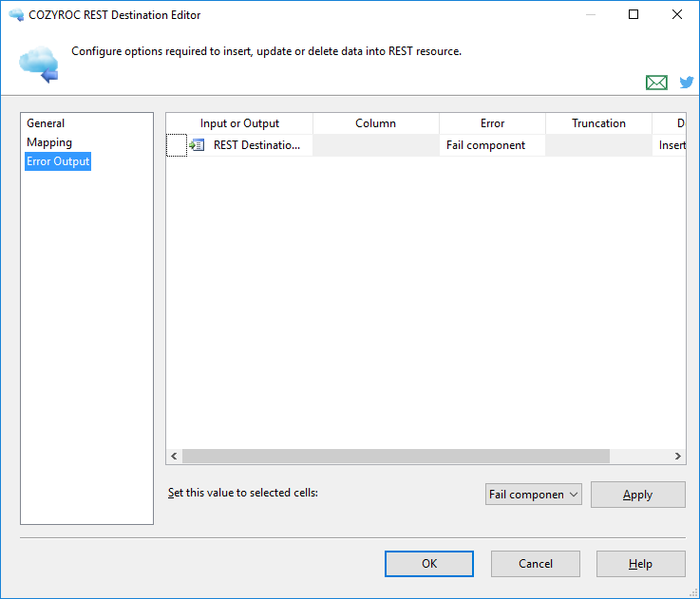
Task: Open the Twitter bird icon link
Action: coord(687,83)
